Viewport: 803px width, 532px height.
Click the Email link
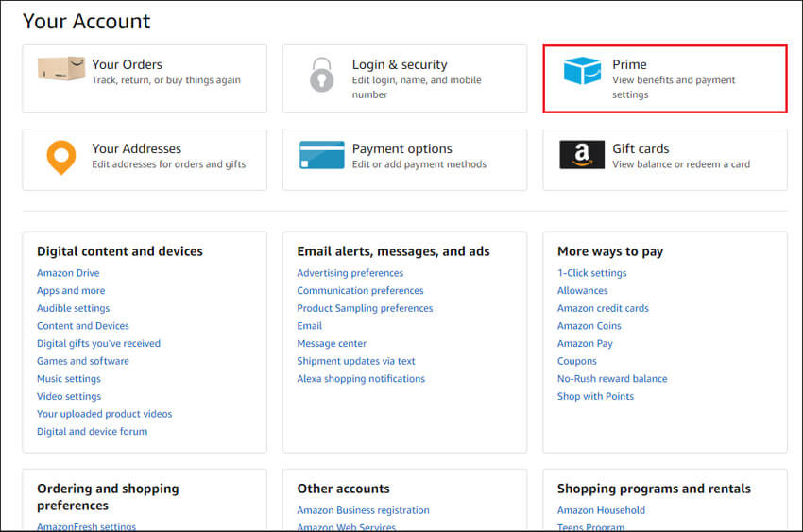pos(309,326)
